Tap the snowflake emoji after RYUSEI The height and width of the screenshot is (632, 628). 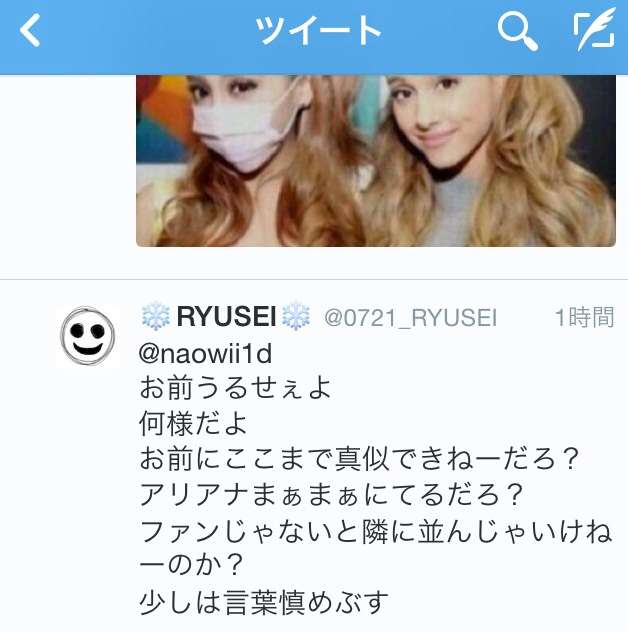(x=296, y=316)
